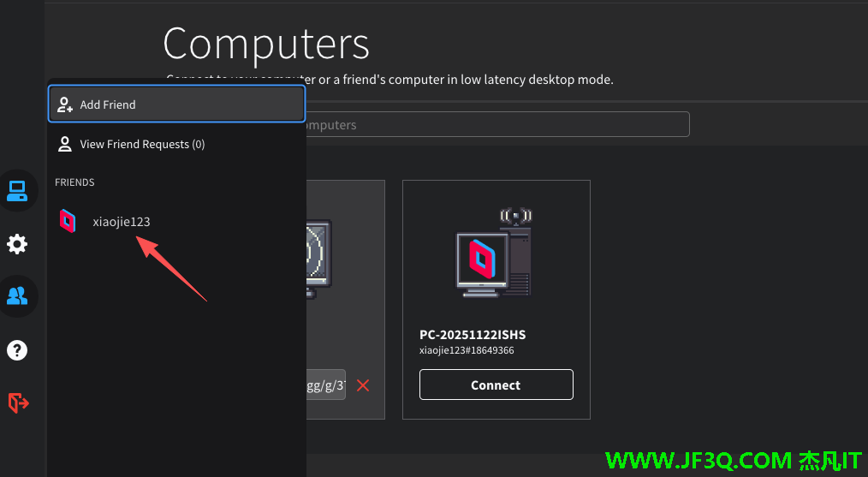
Task: Choose the Add Friend menu label
Action: coord(108,104)
